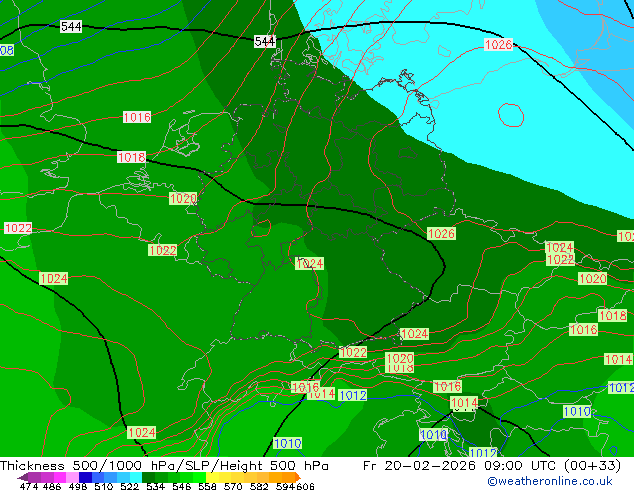Viewport: 634px width, 490px height.
Task: Select the legend value 606
Action: click(x=305, y=486)
